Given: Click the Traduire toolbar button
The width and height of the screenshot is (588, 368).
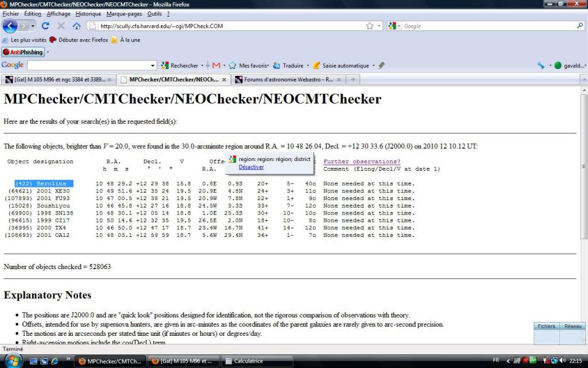Looking at the screenshot, I should point(288,66).
